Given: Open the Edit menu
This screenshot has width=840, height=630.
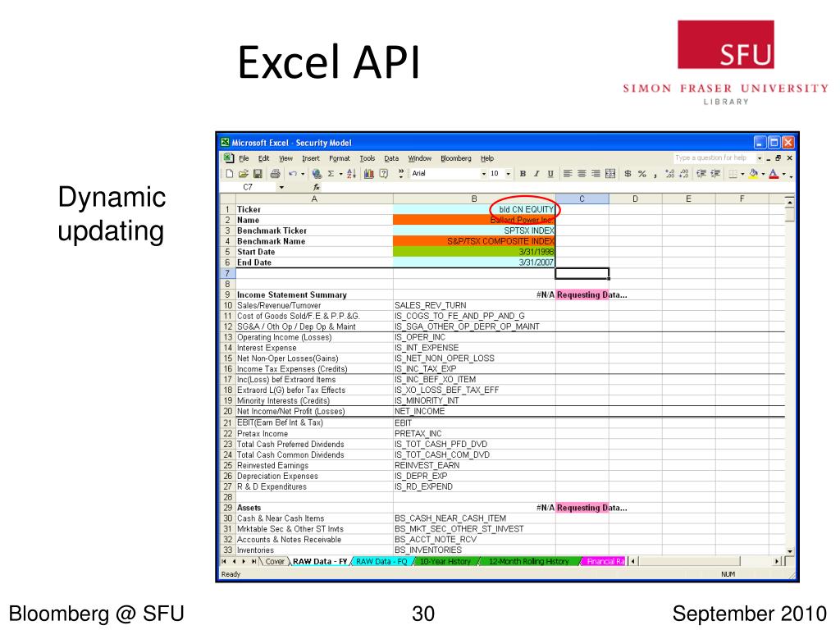Looking at the screenshot, I should pyautogui.click(x=263, y=158).
